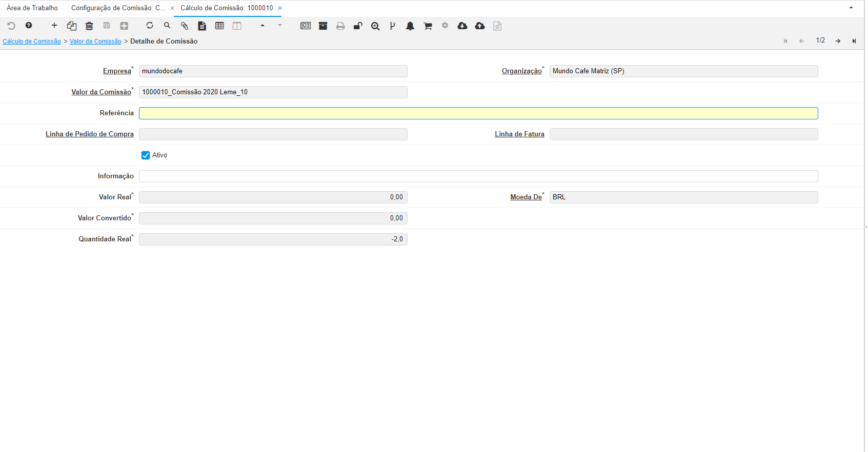Click into the Referência text field
Image resolution: width=868 pixels, height=452 pixels.
(x=478, y=113)
